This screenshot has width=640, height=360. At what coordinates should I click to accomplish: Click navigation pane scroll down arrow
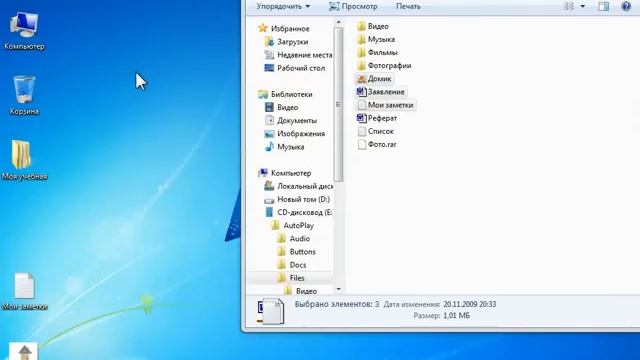(x=338, y=289)
